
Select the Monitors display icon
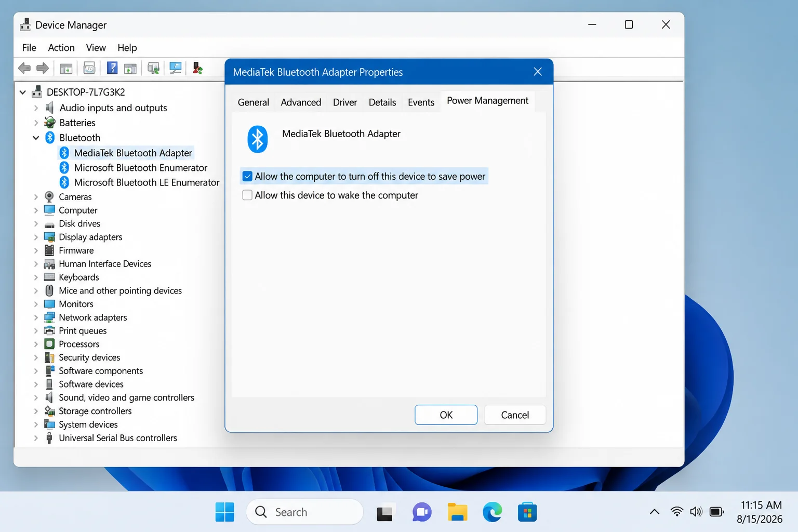tap(49, 304)
